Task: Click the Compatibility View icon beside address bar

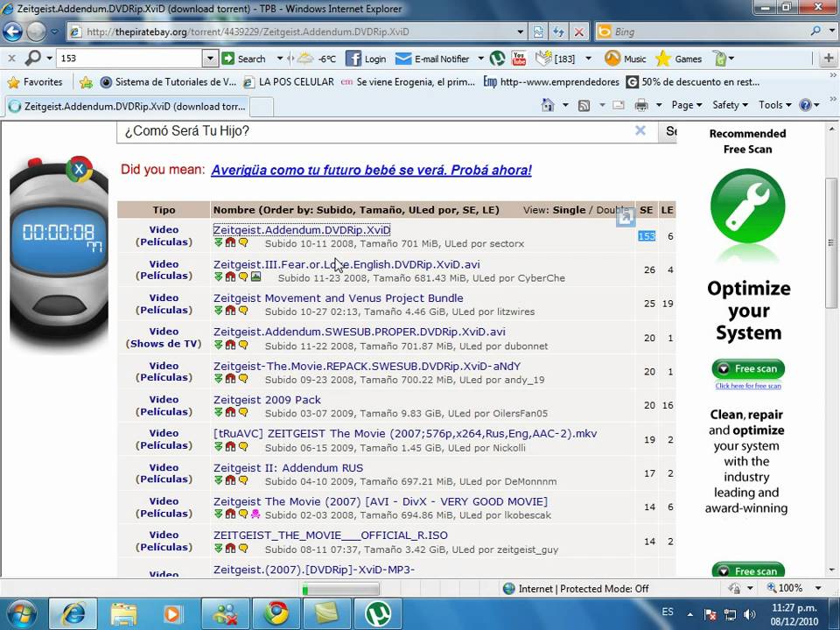Action: pos(538,31)
